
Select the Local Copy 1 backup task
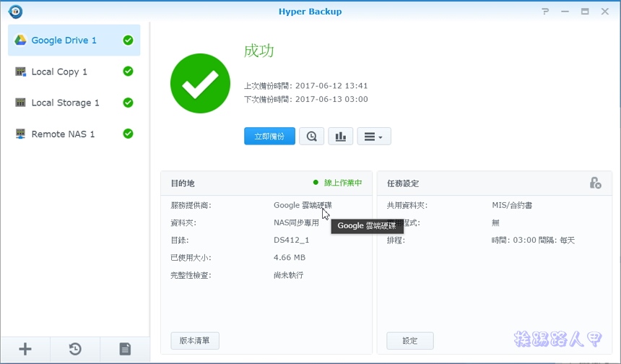74,71
